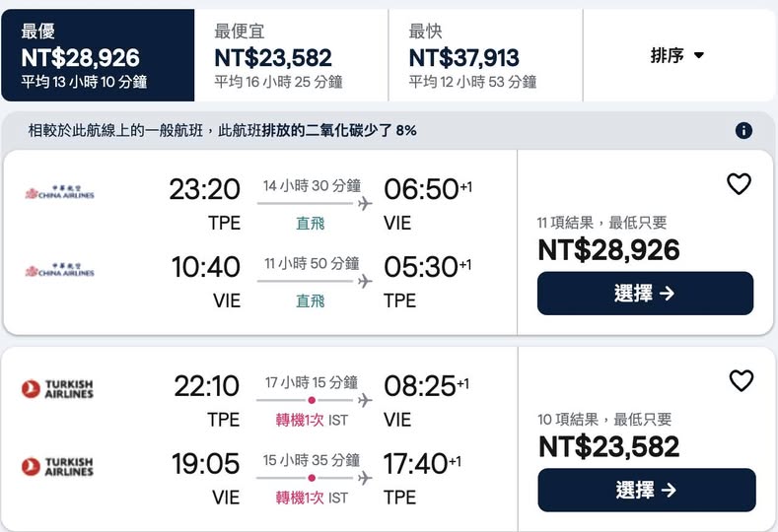Click the 11 項結果 lowest price text
The height and width of the screenshot is (532, 778).
[601, 223]
